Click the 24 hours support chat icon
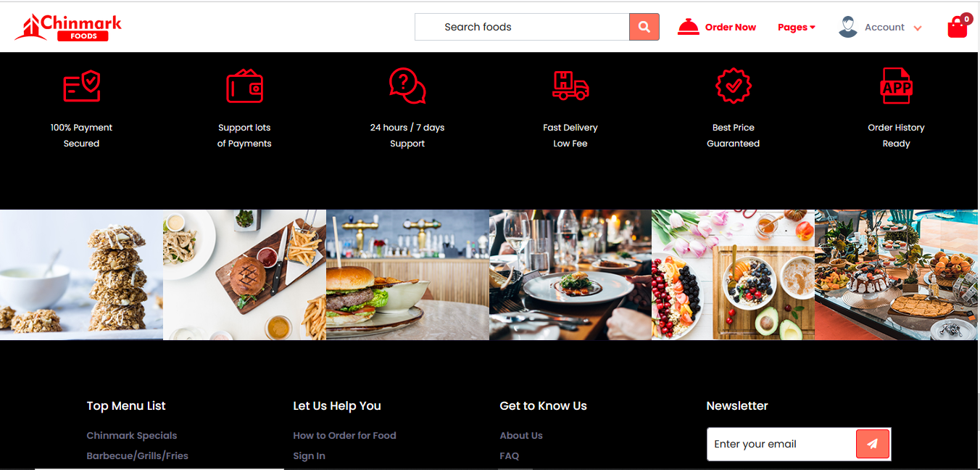The image size is (980, 470). 407,86
